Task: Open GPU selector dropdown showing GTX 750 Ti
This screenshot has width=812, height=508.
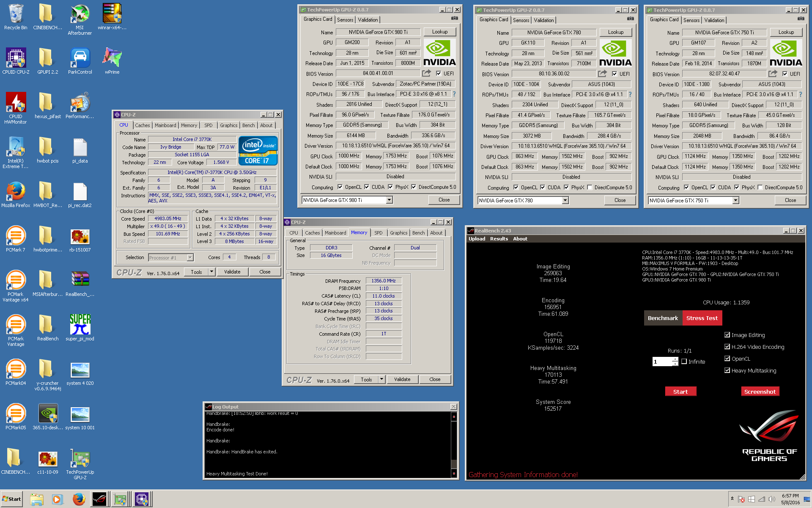Action: tap(735, 200)
